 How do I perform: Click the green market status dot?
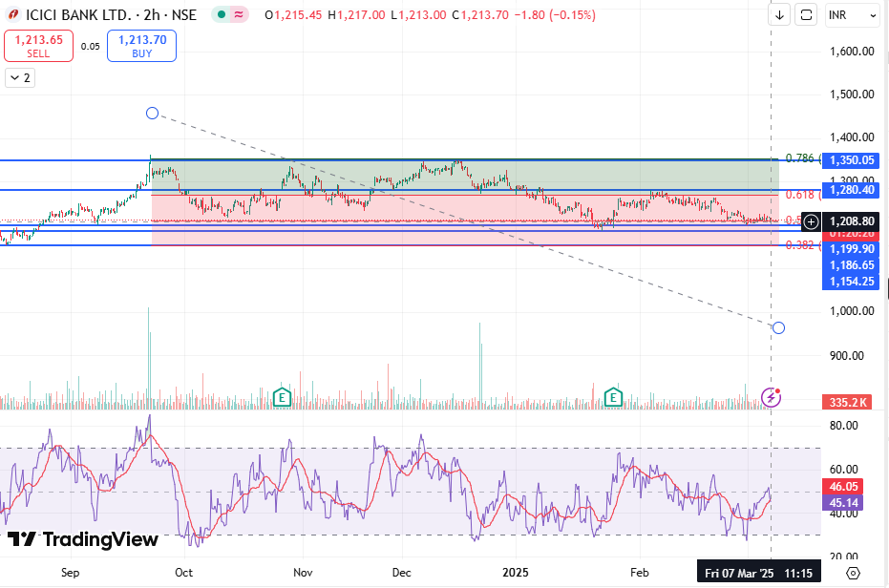pos(222,14)
